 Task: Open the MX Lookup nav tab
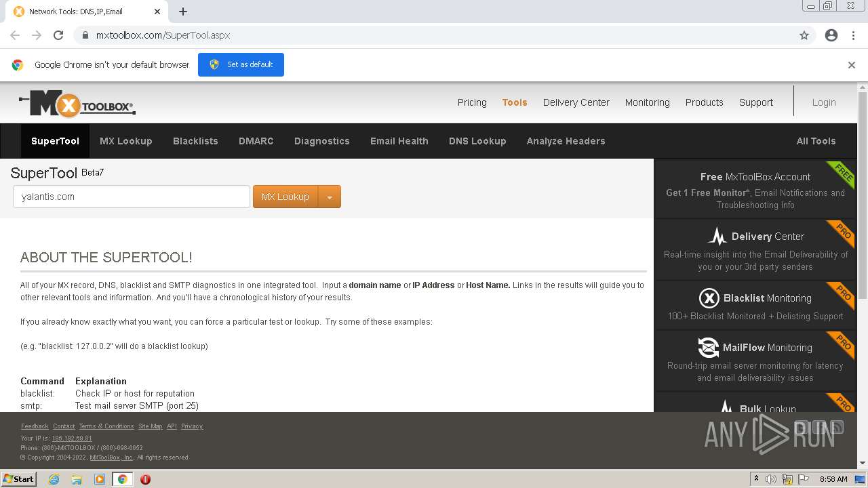(x=126, y=141)
